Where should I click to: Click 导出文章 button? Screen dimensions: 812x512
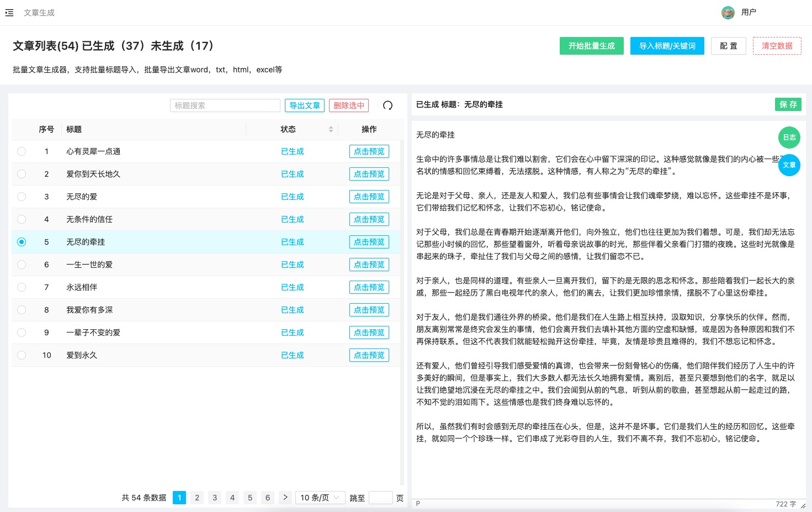point(305,105)
